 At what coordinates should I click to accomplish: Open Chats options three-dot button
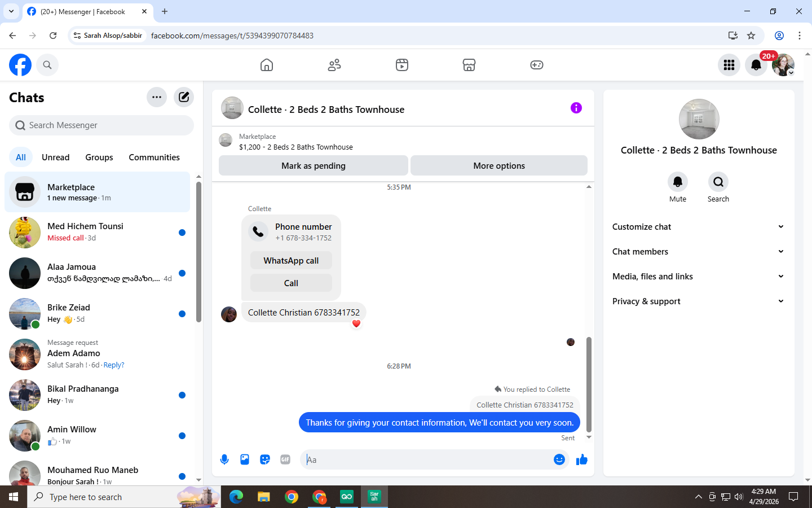(x=157, y=97)
